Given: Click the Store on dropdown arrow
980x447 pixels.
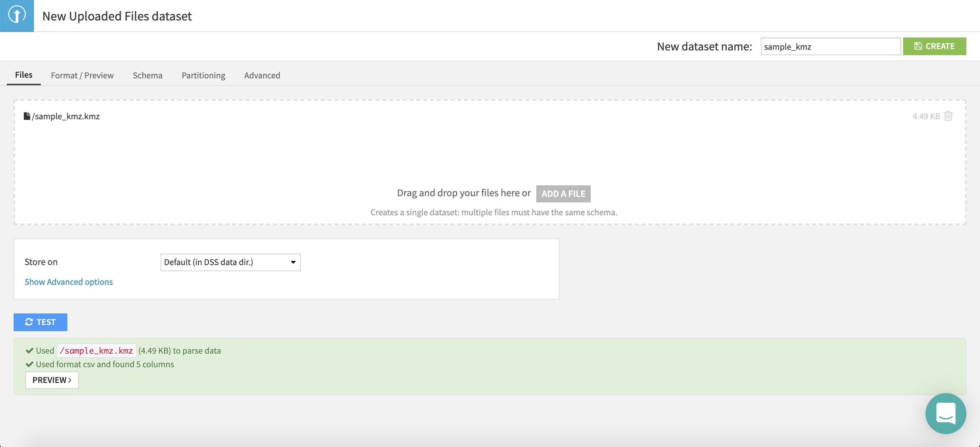Looking at the screenshot, I should tap(293, 262).
